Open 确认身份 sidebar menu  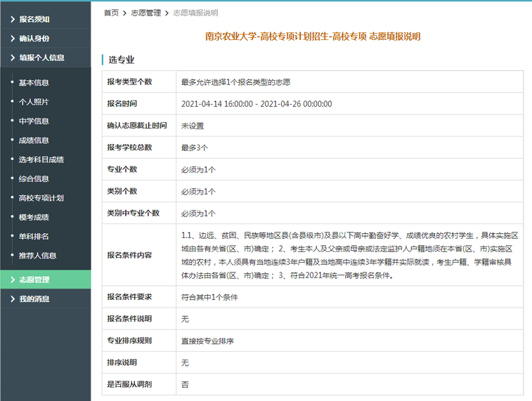[x=46, y=39]
